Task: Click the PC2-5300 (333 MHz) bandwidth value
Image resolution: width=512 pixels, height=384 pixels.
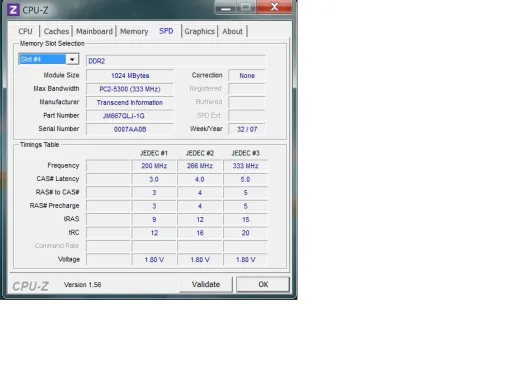Action: (x=130, y=89)
